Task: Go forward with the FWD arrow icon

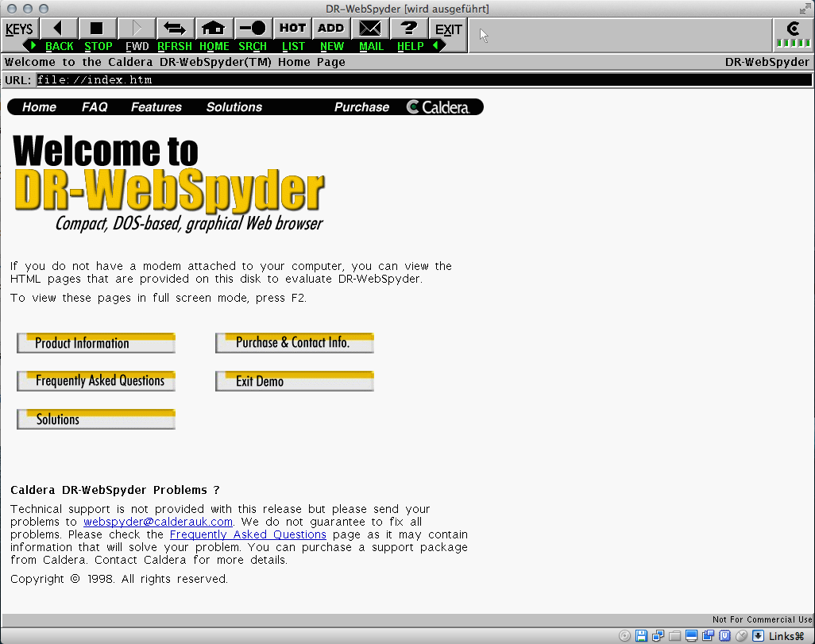Action: 137,29
